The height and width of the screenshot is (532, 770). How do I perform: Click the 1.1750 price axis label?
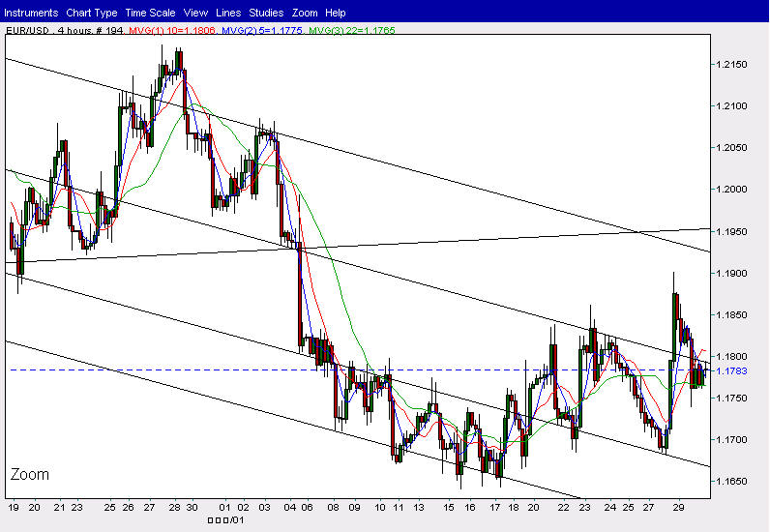(x=731, y=399)
